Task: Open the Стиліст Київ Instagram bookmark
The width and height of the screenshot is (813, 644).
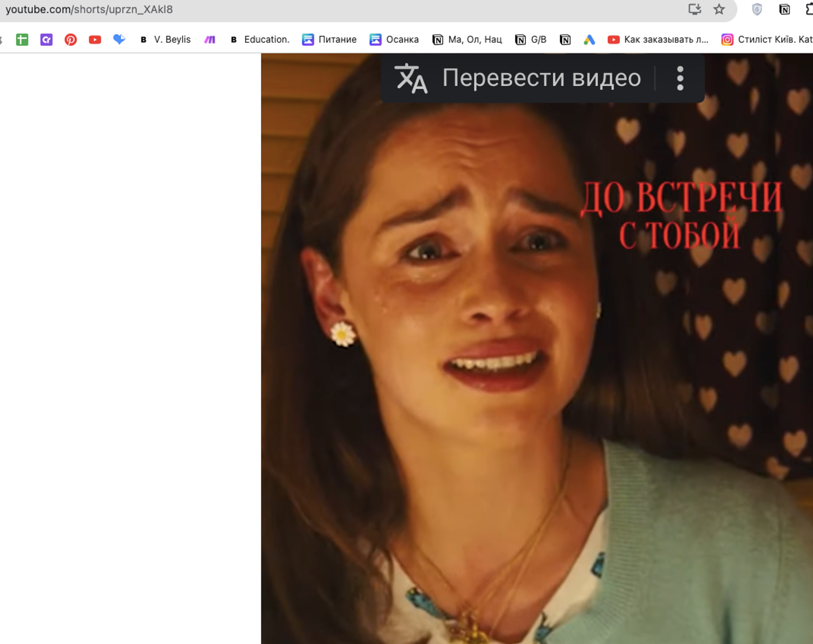Action: pyautogui.click(x=767, y=39)
